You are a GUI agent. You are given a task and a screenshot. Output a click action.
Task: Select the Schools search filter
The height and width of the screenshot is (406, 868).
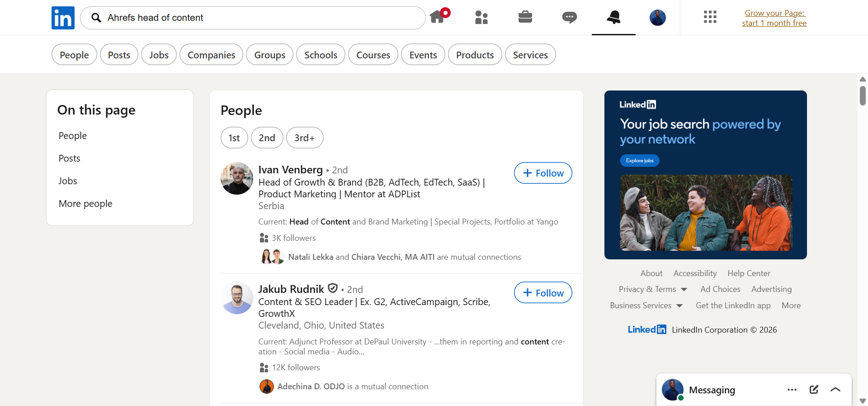point(321,55)
